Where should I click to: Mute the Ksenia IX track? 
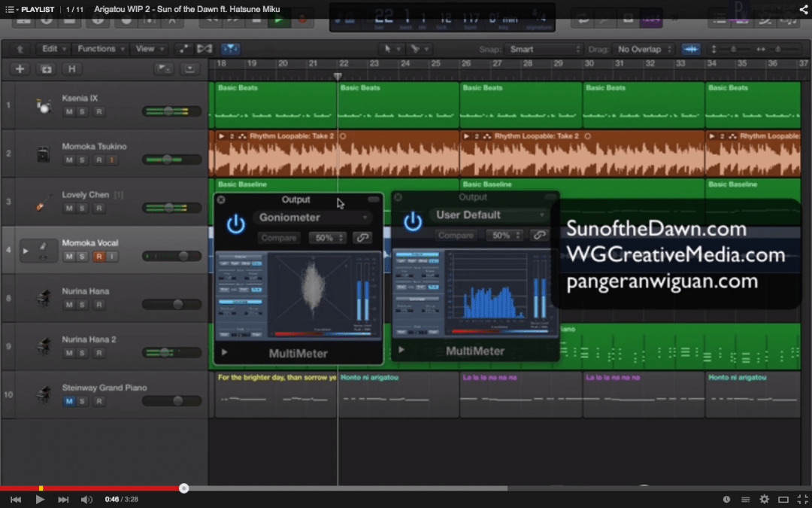69,112
